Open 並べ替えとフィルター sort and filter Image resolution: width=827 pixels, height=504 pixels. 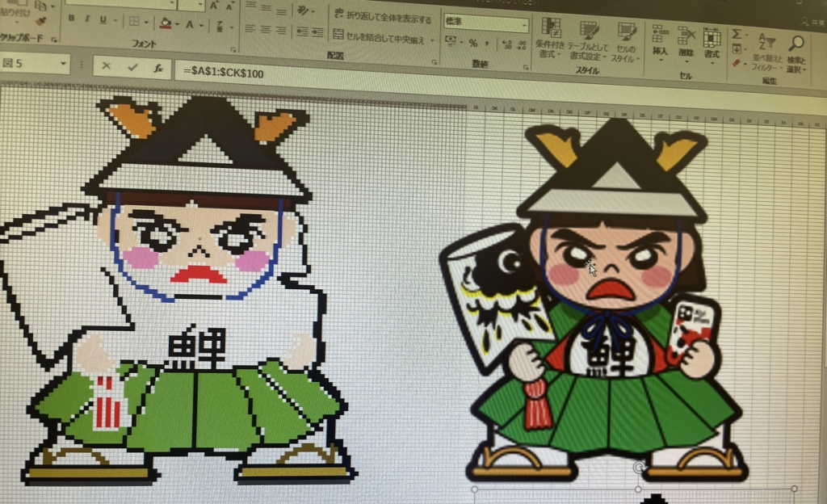[x=766, y=52]
